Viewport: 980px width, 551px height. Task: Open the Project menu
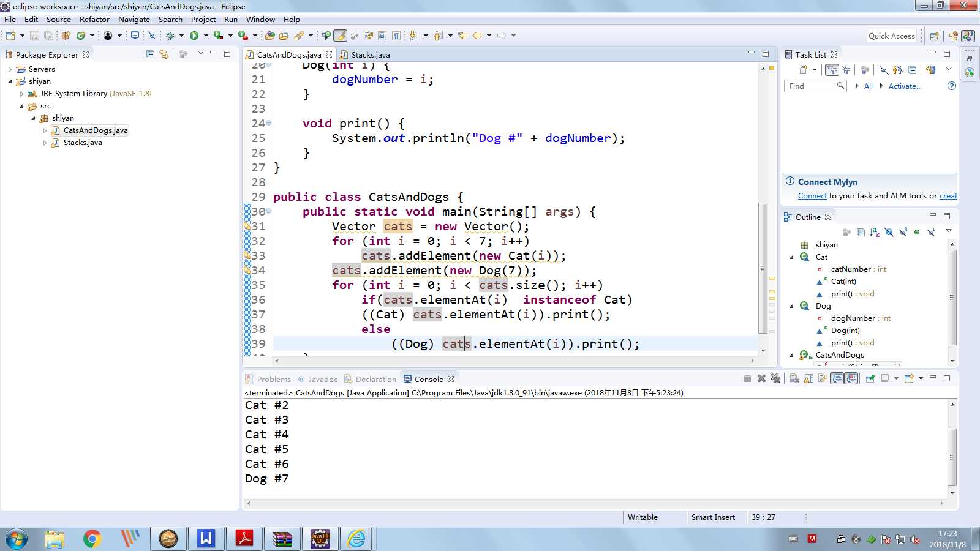click(203, 19)
